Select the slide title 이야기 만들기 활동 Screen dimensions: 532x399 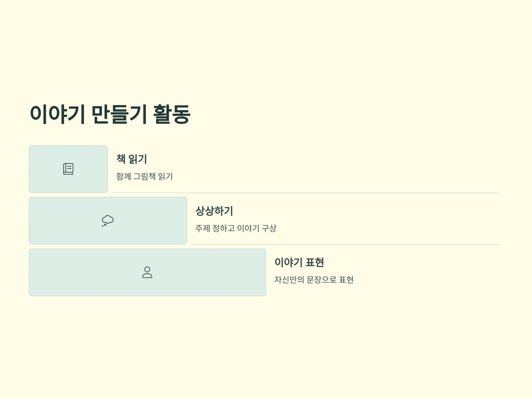click(x=110, y=114)
